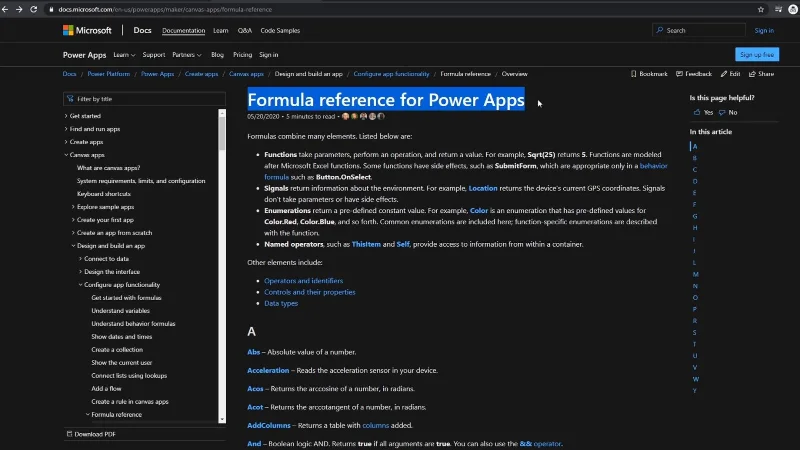Screen dimensions: 800x450
Task: Jump to section M in article
Action: [x=695, y=274]
